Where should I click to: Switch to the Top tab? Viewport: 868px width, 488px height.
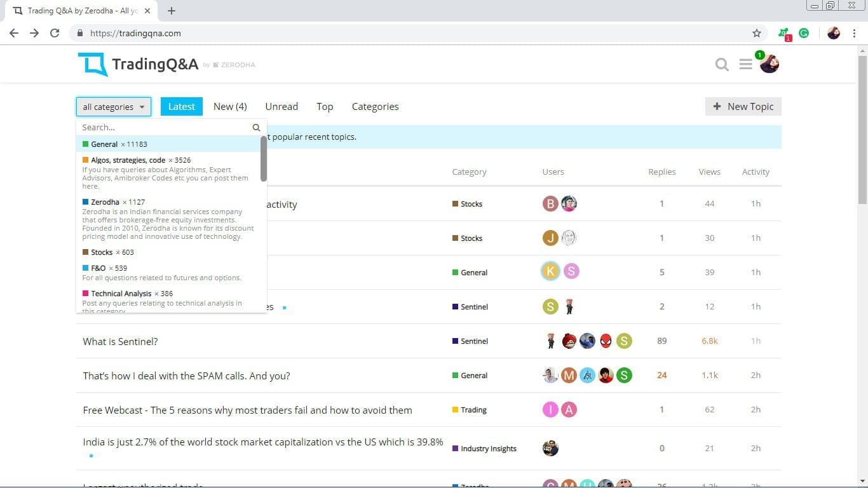tap(325, 106)
